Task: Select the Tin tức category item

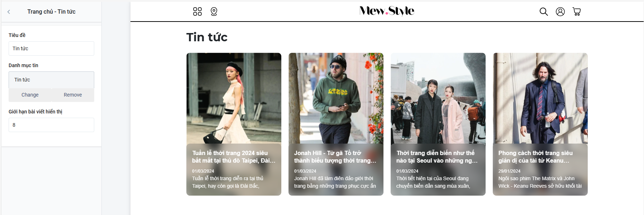Action: tap(51, 80)
